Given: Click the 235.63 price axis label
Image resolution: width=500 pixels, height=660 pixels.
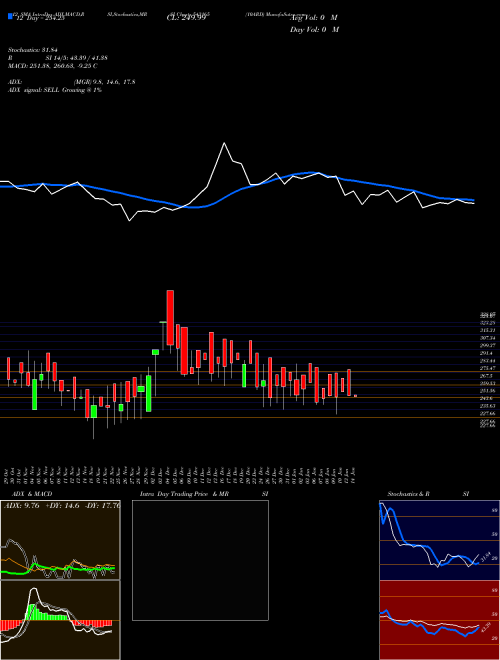Looking at the screenshot, I should point(489,406).
